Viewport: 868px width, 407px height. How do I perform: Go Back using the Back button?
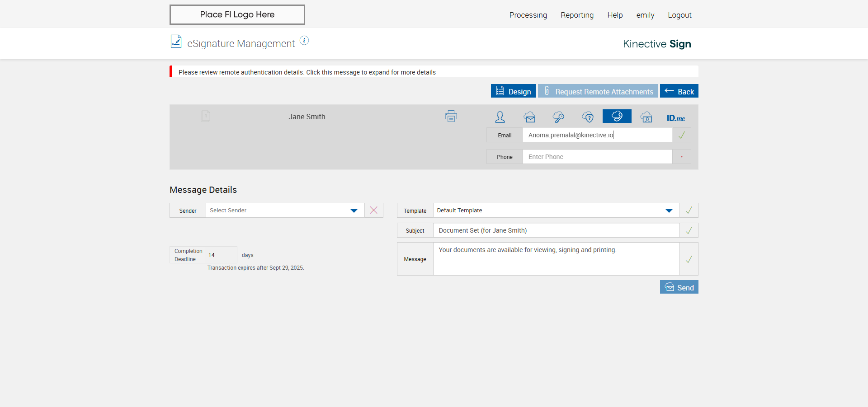(679, 91)
